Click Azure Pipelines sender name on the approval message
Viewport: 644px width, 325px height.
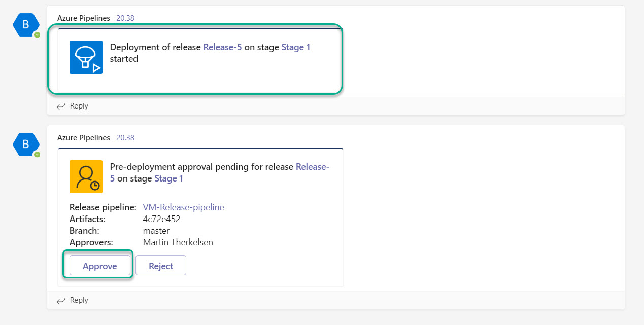point(84,138)
